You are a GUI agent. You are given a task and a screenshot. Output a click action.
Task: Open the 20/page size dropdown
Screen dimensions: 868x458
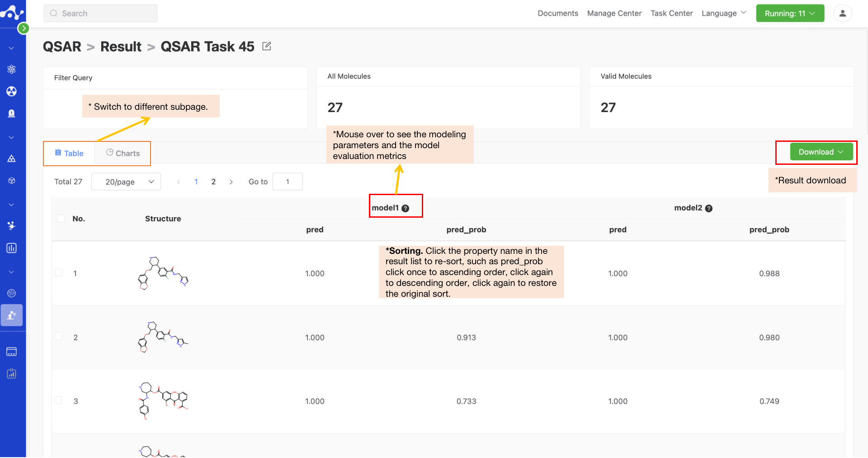126,182
